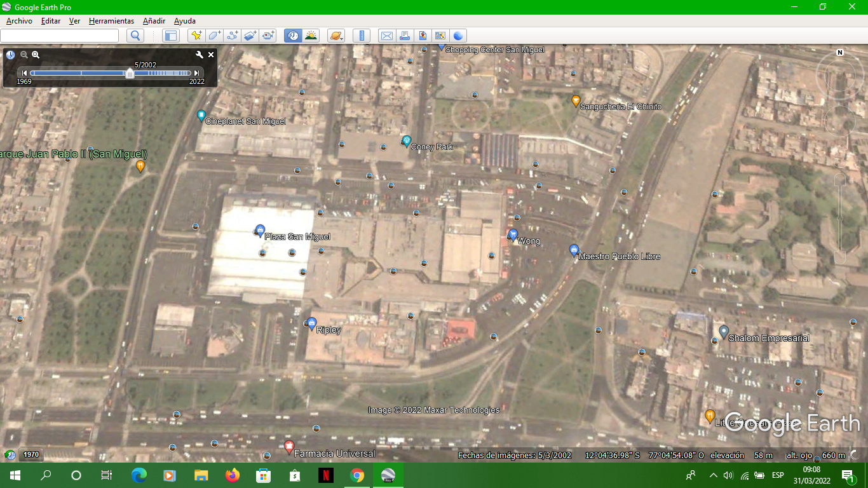Open the Archivo menu
The width and height of the screenshot is (868, 488).
(x=19, y=21)
